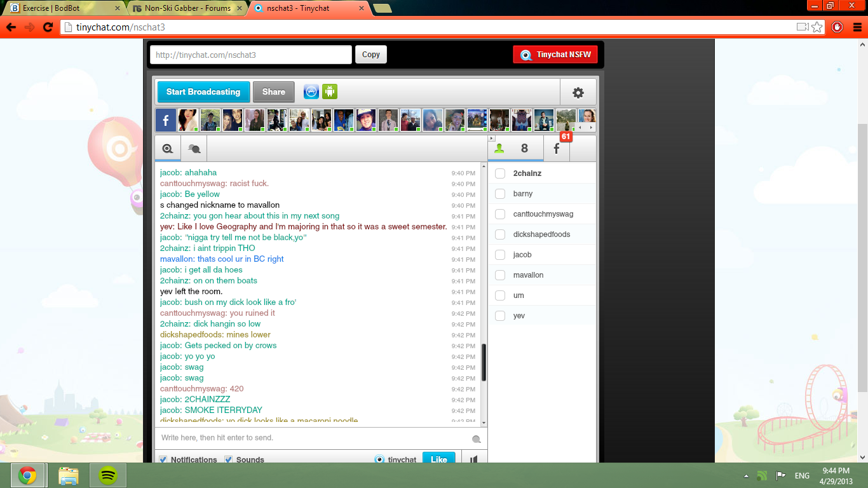This screenshot has height=488, width=868.
Task: Copy the room URL with the Copy button
Action: point(370,54)
